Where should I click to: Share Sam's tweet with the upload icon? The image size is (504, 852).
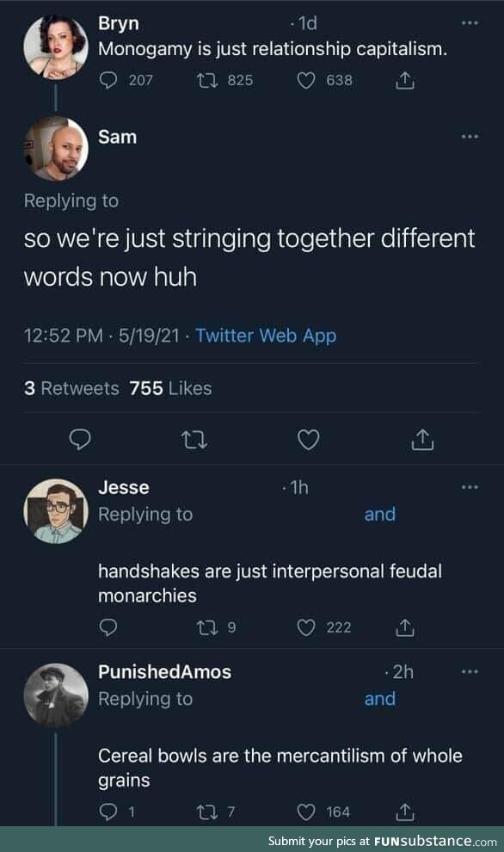422,440
